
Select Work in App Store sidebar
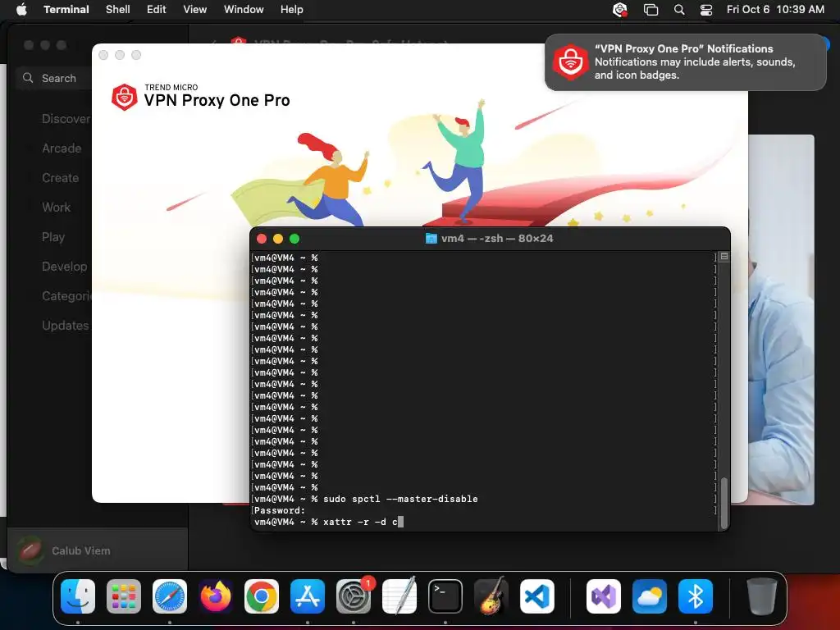(57, 208)
